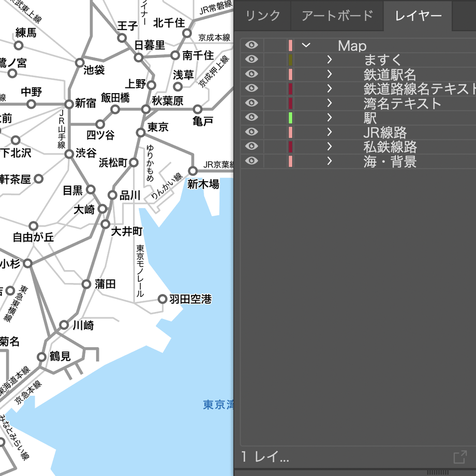Click the 東京湾 bay label text
This screenshot has height=476, width=476.
tap(218, 405)
